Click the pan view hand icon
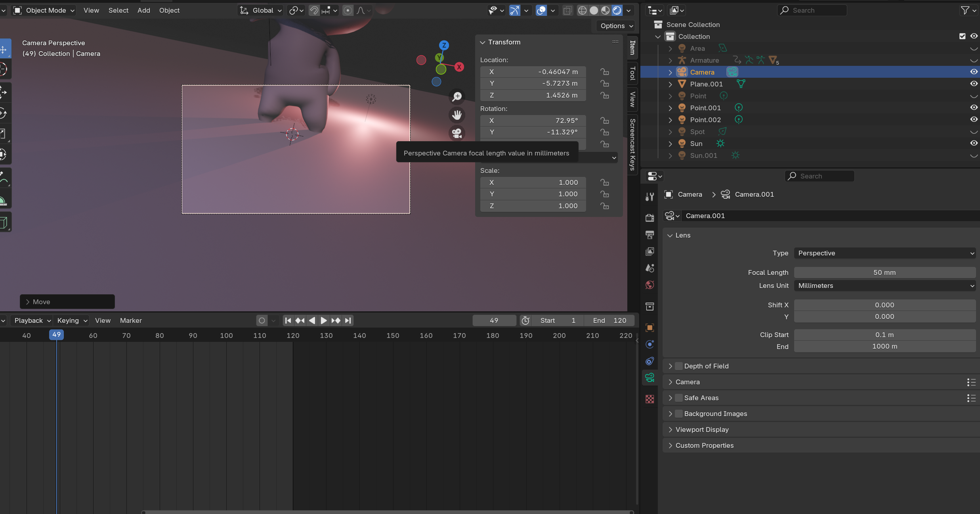This screenshot has width=980, height=514. pyautogui.click(x=457, y=115)
